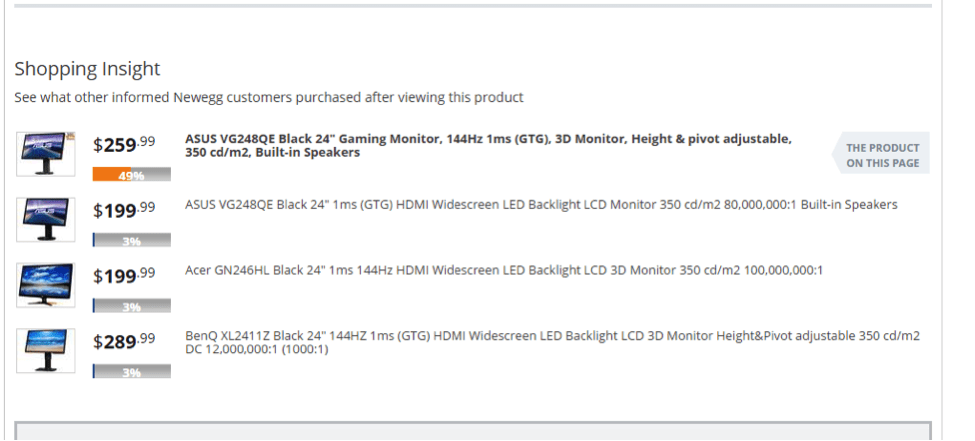
Task: Follow the Acer GN246HL Black 24" monitor link
Action: (x=504, y=271)
